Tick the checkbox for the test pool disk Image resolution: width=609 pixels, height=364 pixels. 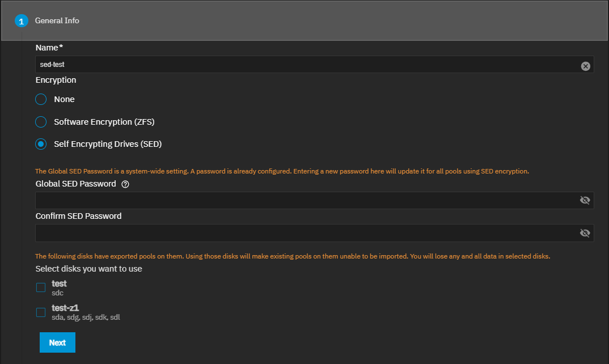[x=41, y=287]
